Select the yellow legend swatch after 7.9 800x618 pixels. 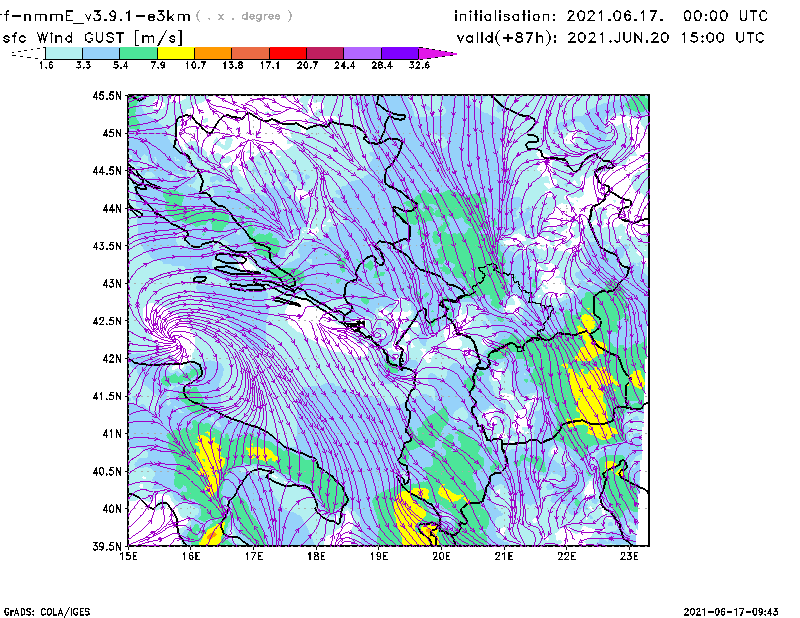click(x=176, y=53)
